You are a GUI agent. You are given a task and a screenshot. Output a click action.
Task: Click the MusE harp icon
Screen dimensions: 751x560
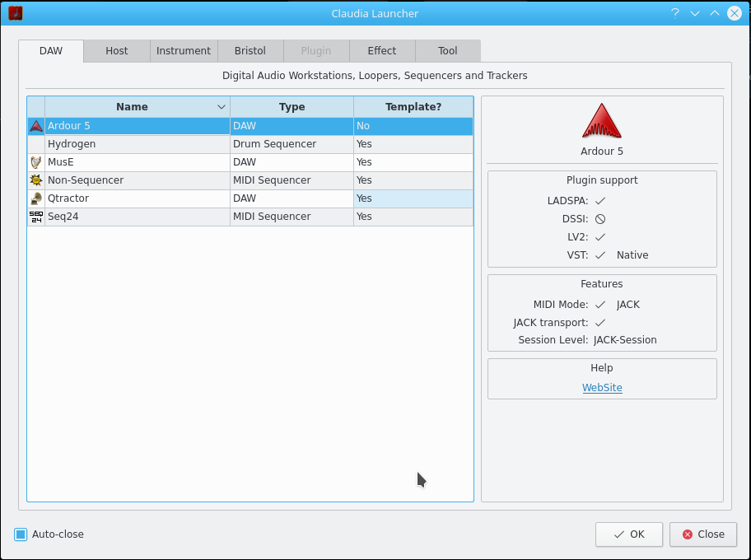[36, 162]
